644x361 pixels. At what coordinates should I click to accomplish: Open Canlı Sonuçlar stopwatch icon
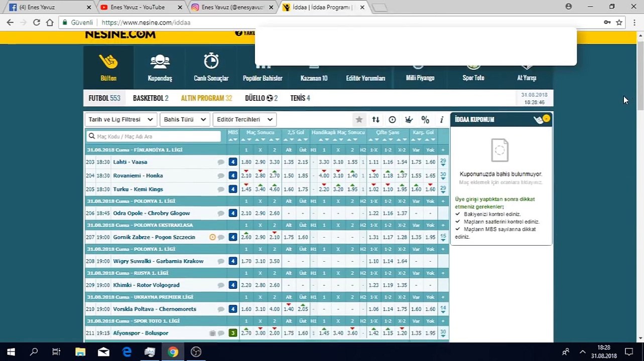pyautogui.click(x=211, y=61)
